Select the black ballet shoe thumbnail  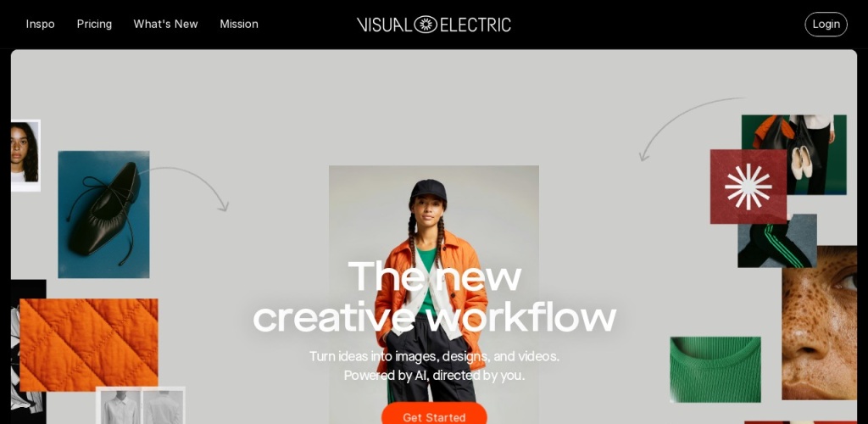pos(103,215)
